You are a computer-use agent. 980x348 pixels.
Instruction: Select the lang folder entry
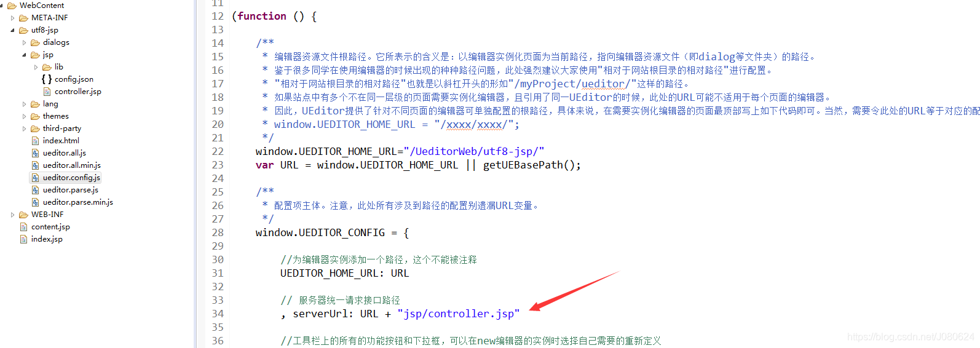coord(50,104)
